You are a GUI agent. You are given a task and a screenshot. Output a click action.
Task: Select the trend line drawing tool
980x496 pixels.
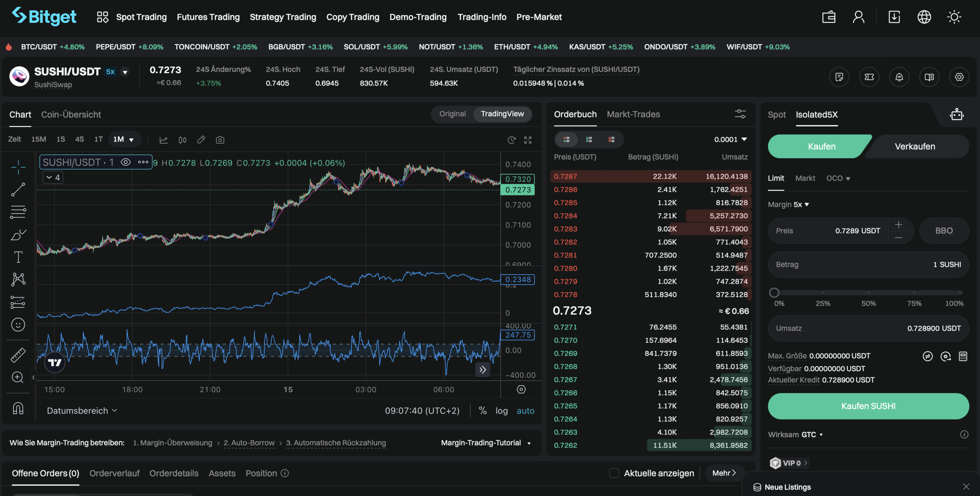[x=18, y=189]
